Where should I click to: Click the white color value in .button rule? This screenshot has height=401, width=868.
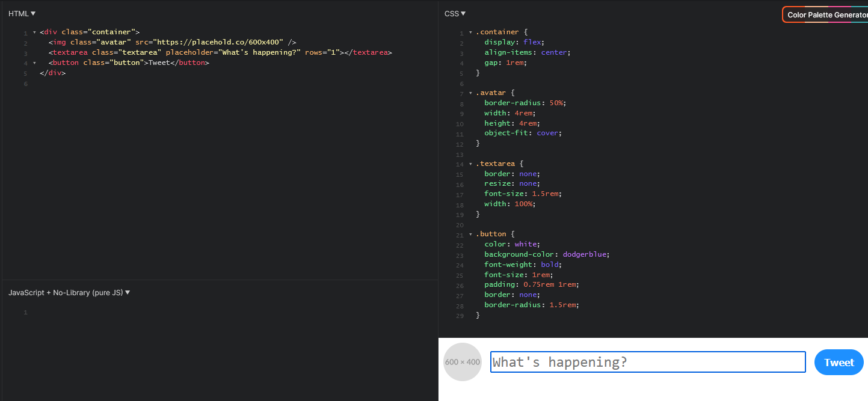point(526,244)
